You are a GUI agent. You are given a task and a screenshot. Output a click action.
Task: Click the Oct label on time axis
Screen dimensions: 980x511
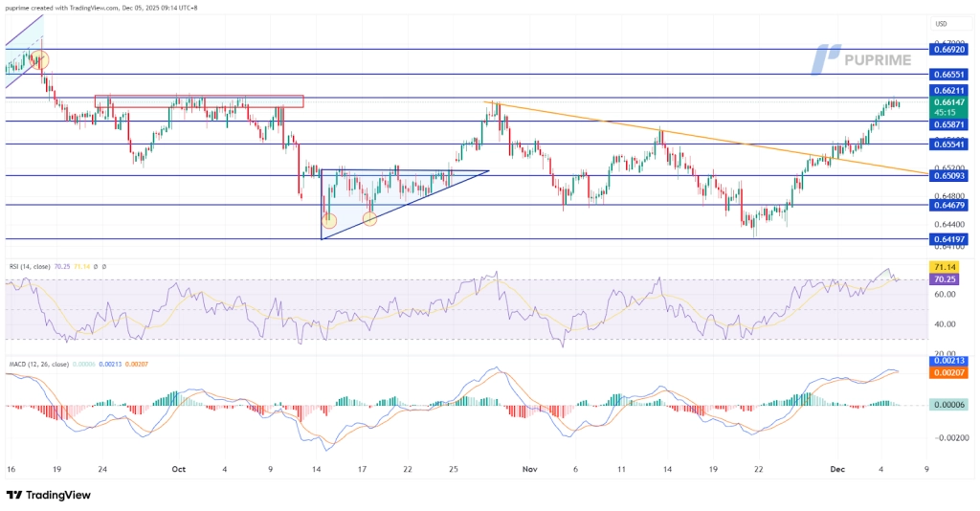176,470
